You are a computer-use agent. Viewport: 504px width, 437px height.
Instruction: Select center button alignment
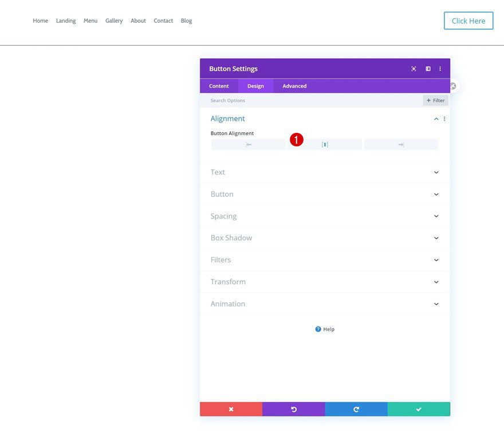tap(325, 144)
